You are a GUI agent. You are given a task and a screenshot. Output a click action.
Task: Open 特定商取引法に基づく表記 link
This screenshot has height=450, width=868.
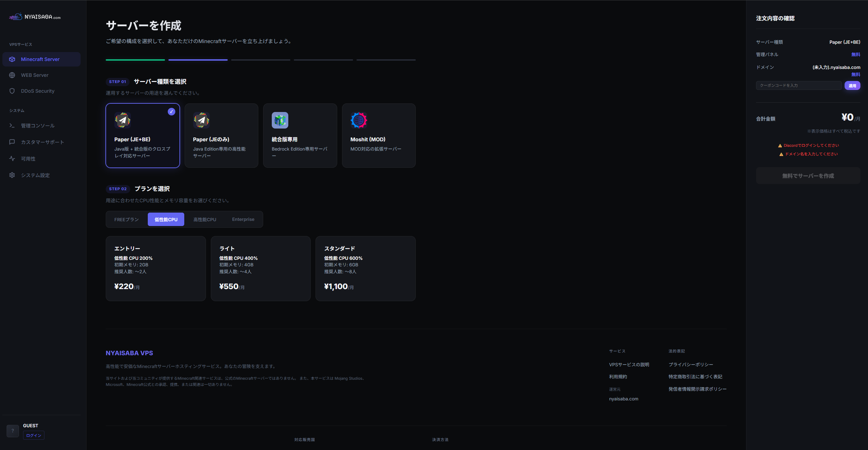(695, 377)
